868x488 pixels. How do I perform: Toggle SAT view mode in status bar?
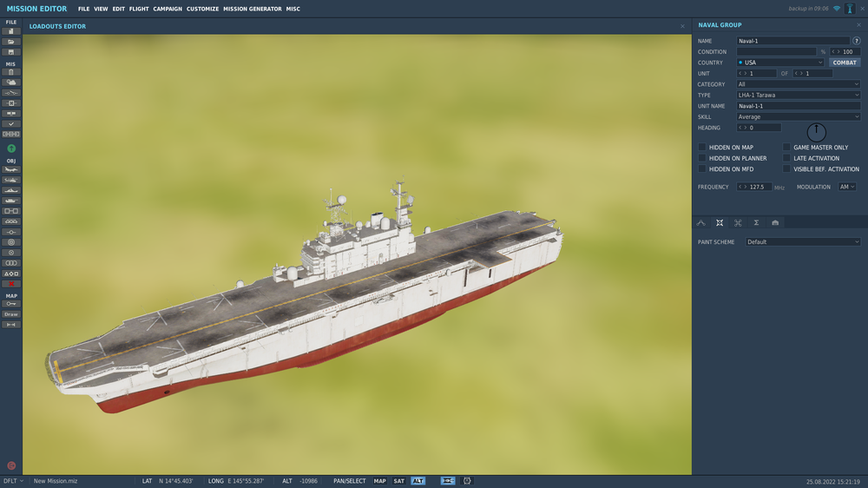click(x=399, y=481)
